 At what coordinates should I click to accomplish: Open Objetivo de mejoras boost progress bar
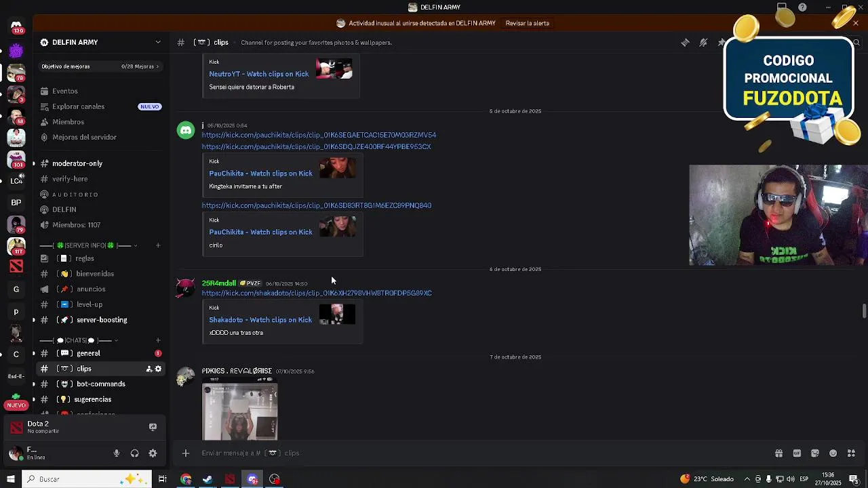coord(100,66)
